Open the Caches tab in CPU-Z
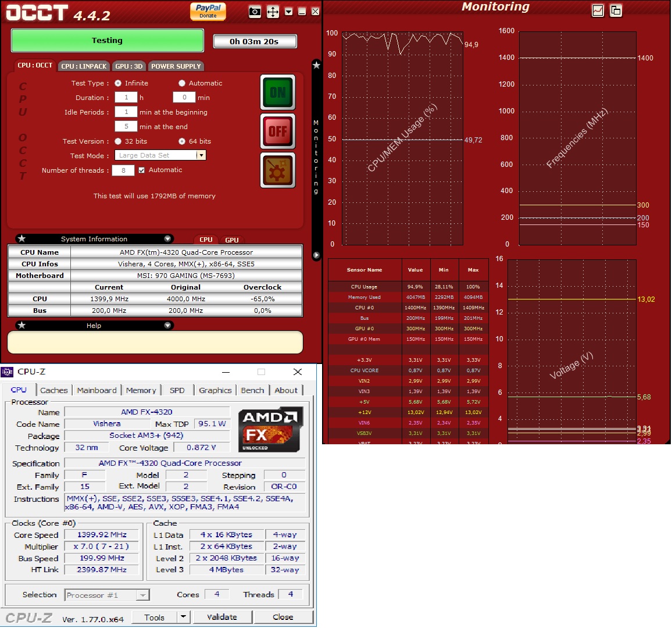 [x=53, y=390]
